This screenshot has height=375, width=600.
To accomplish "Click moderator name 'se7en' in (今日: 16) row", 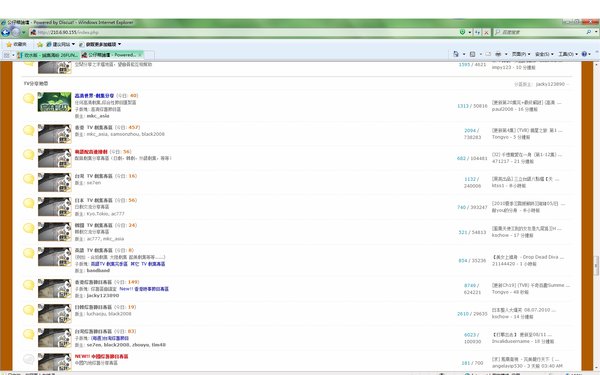I will tap(94, 183).
